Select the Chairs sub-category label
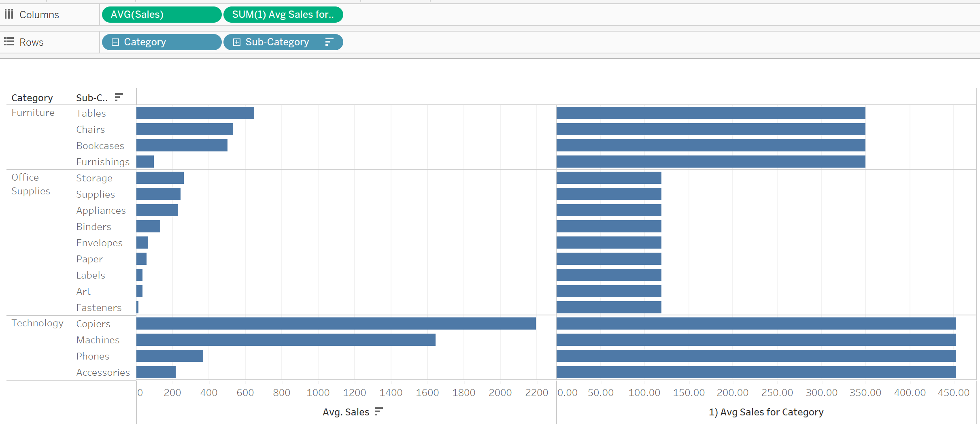This screenshot has width=980, height=432. tap(90, 130)
